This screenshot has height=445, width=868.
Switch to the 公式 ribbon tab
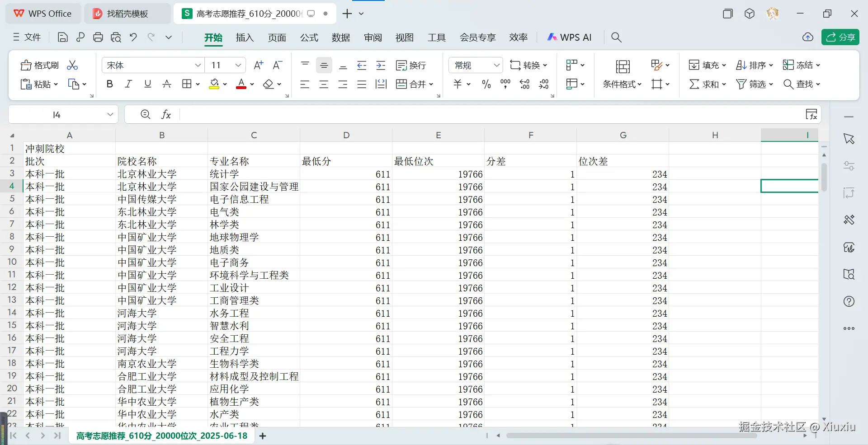point(309,37)
